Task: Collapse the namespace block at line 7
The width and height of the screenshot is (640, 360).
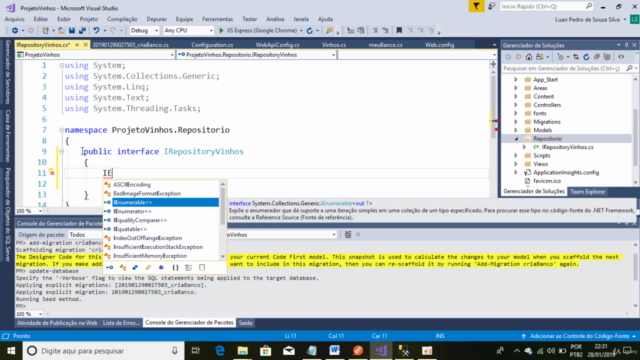Action: (x=62, y=130)
